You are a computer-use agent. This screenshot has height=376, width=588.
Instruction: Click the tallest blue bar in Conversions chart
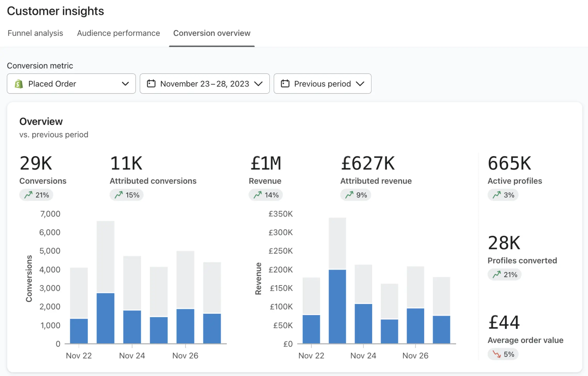click(x=105, y=318)
